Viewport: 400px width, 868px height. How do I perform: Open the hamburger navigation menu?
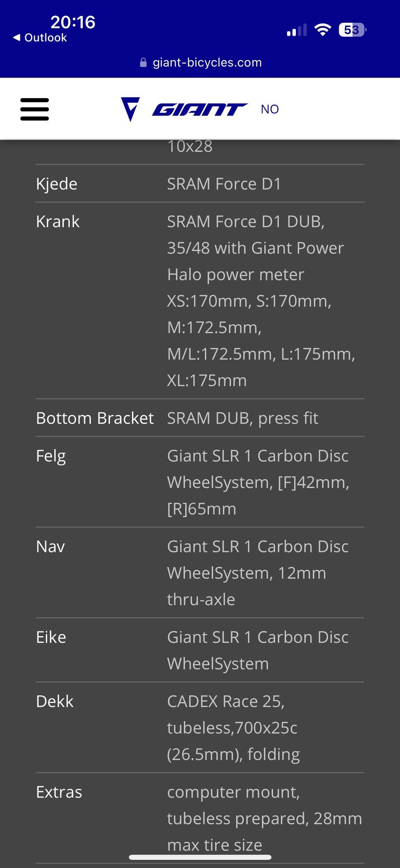click(35, 109)
